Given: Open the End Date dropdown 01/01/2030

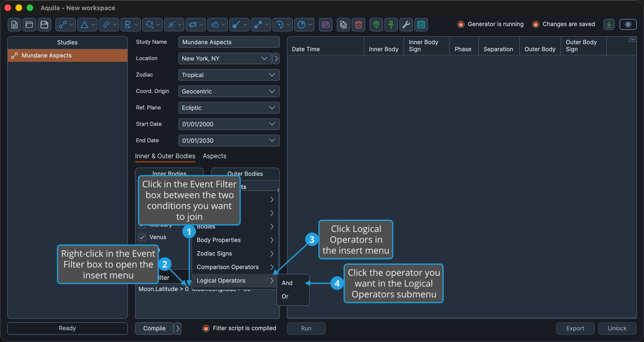Looking at the screenshot, I should point(229,141).
